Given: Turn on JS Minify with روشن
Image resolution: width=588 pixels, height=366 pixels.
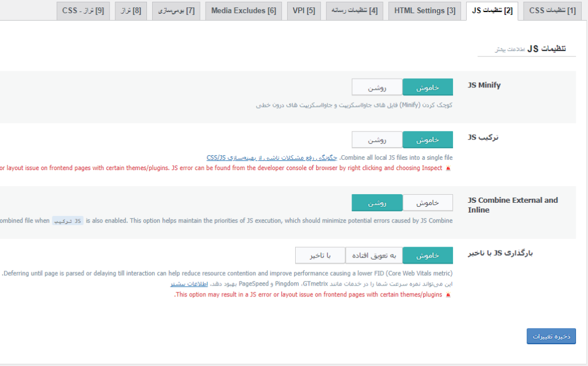Looking at the screenshot, I should click(377, 87).
